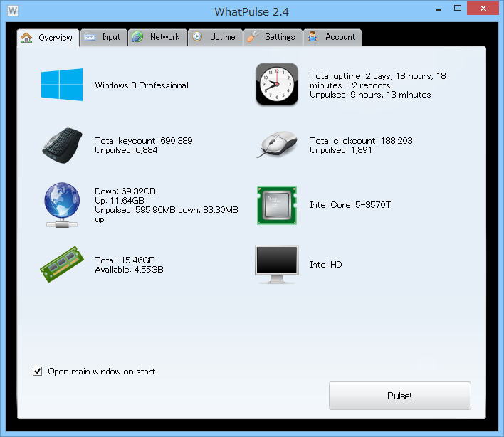Click the monitor graphics icon
This screenshot has height=437, width=504.
[x=277, y=265]
